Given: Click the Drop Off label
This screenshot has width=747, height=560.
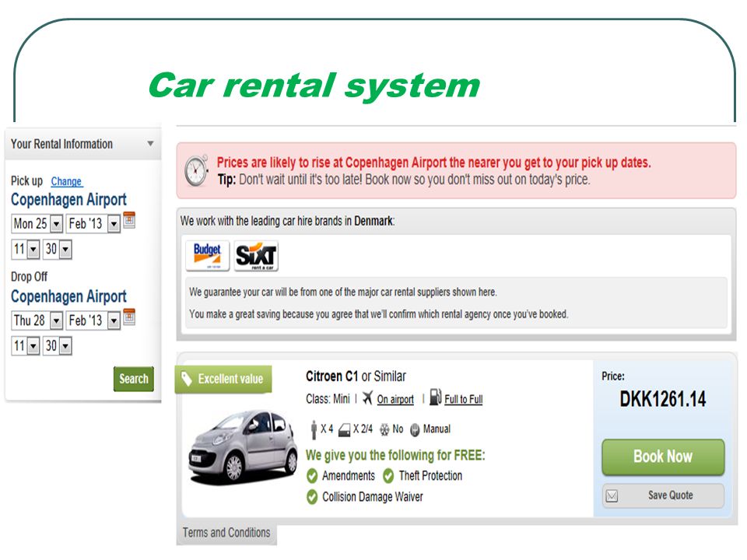Looking at the screenshot, I should [x=29, y=277].
